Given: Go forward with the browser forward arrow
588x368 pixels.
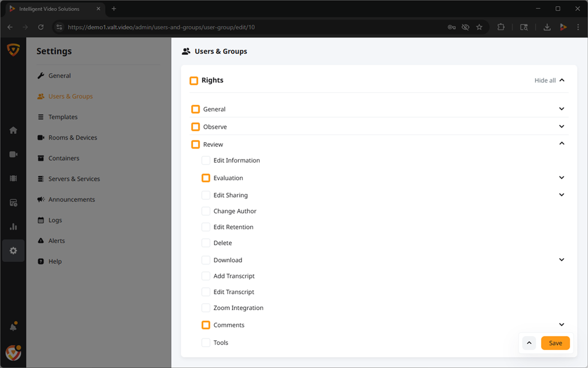Looking at the screenshot, I should pyautogui.click(x=25, y=27).
